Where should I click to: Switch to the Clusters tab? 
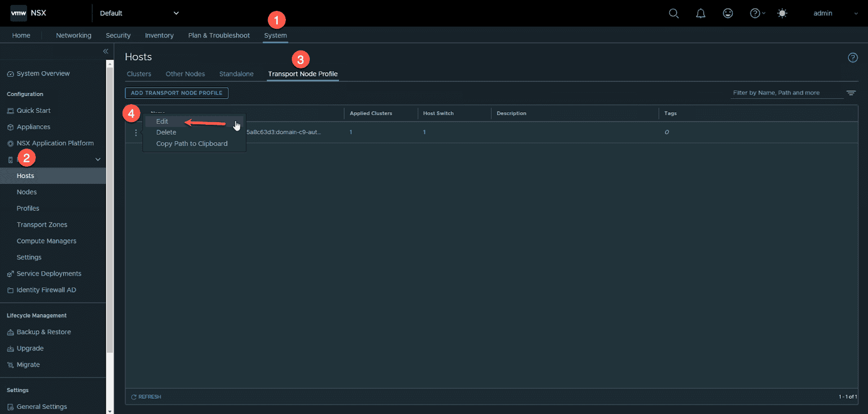[139, 74]
